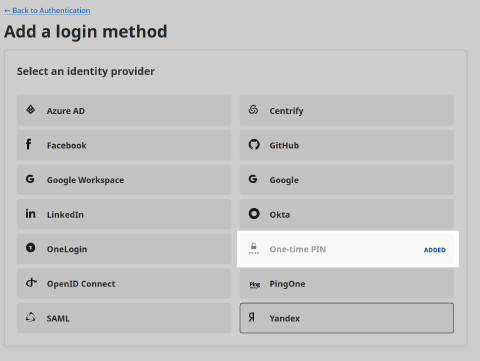Screen dimensions: 480x361
Task: Go back to Authentication link
Action: [47, 10]
